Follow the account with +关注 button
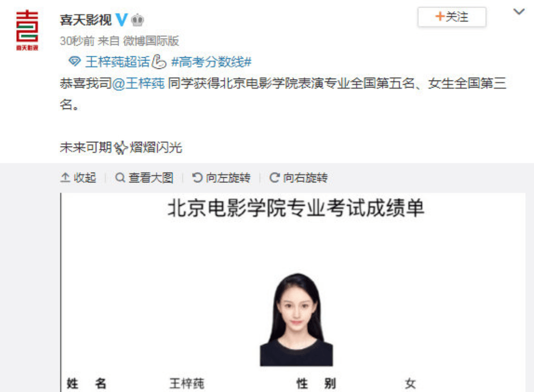This screenshot has width=534, height=392. point(452,17)
